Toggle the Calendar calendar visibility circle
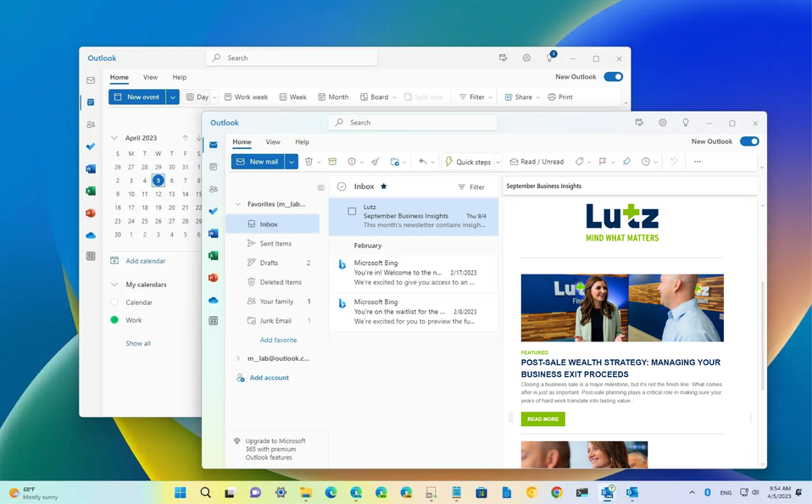This screenshot has height=504, width=812. coord(114,302)
